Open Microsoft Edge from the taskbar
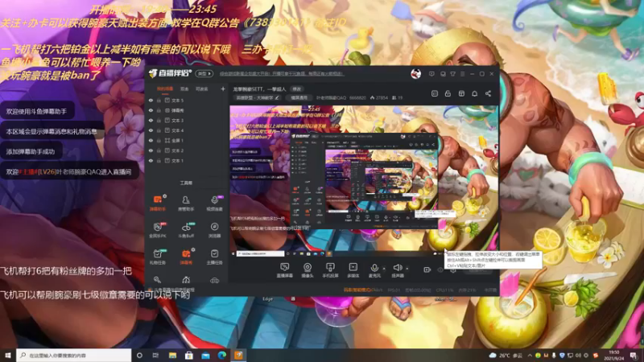 (x=222, y=356)
